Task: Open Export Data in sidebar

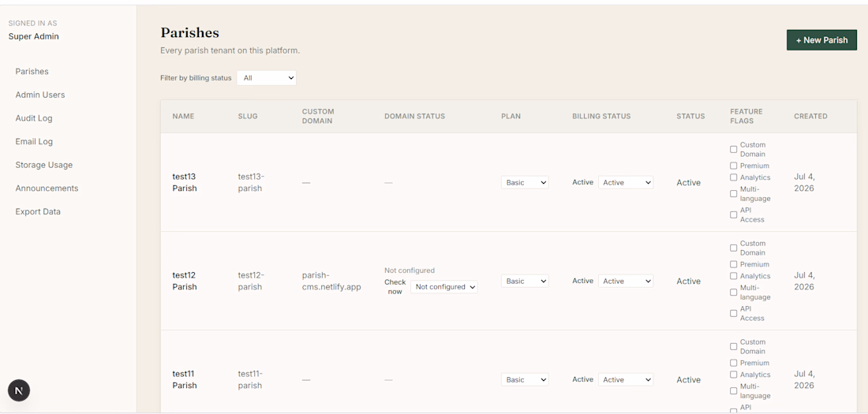Action: point(38,211)
